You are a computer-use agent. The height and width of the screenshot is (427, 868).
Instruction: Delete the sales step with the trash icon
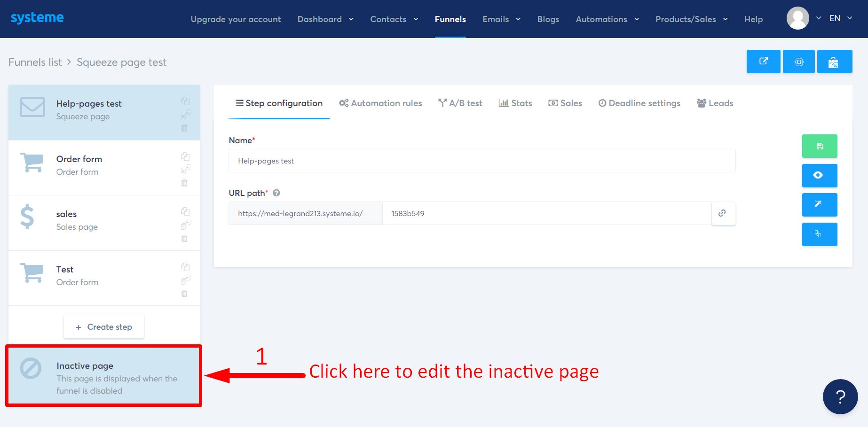185,238
